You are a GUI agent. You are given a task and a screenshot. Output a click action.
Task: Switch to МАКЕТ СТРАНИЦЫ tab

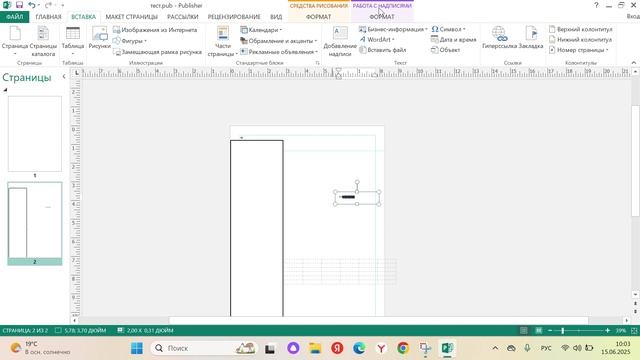pyautogui.click(x=131, y=17)
